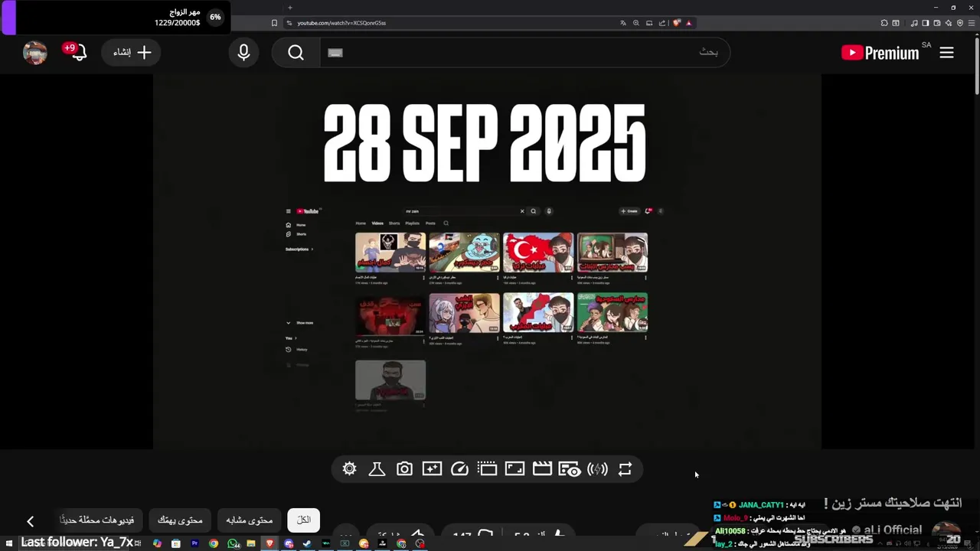This screenshot has width=980, height=551.
Task: Click the video player area
Action: [487, 261]
